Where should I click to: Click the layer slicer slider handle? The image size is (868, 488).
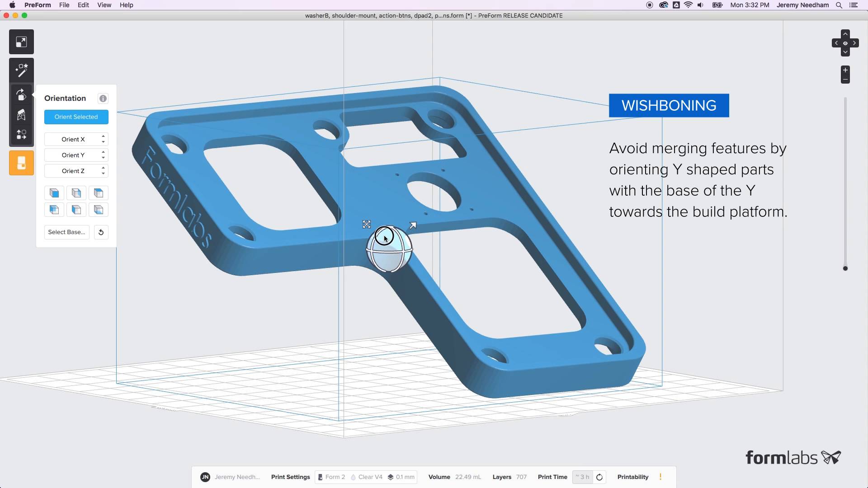pyautogui.click(x=845, y=268)
